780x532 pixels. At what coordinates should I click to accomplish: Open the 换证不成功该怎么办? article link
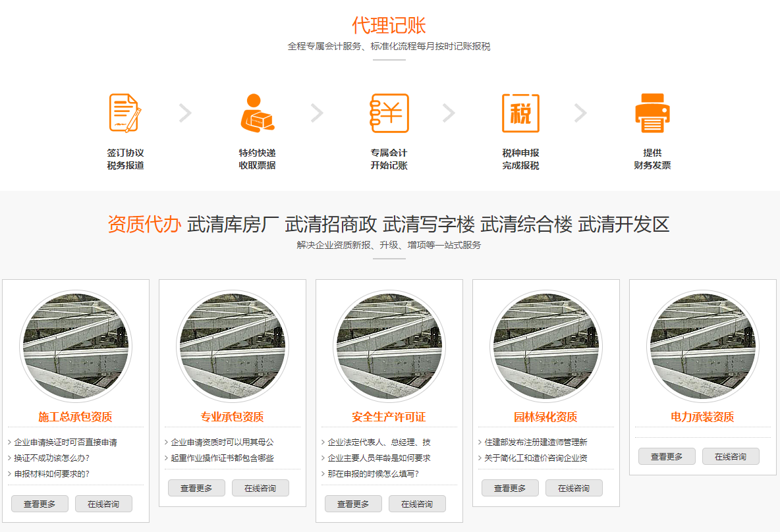click(52, 458)
